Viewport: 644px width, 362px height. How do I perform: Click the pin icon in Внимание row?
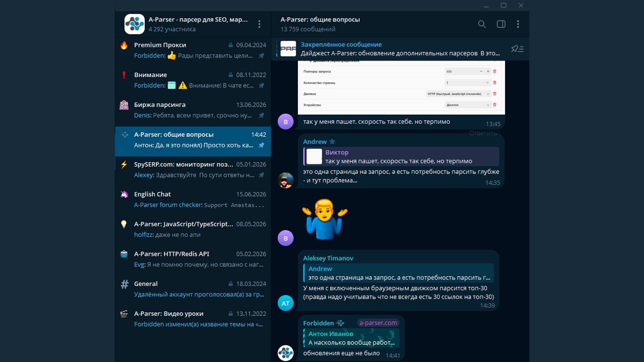(x=261, y=85)
